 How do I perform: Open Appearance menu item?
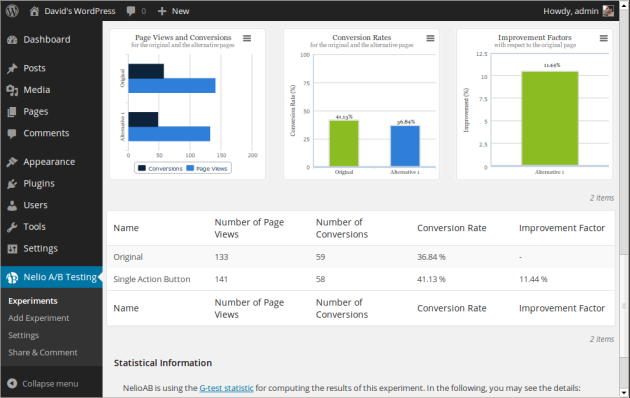point(49,162)
